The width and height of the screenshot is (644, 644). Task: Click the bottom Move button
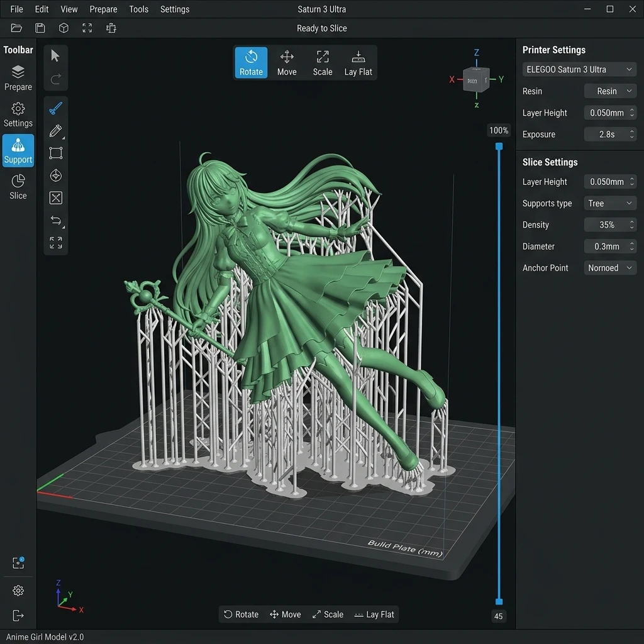tap(286, 614)
